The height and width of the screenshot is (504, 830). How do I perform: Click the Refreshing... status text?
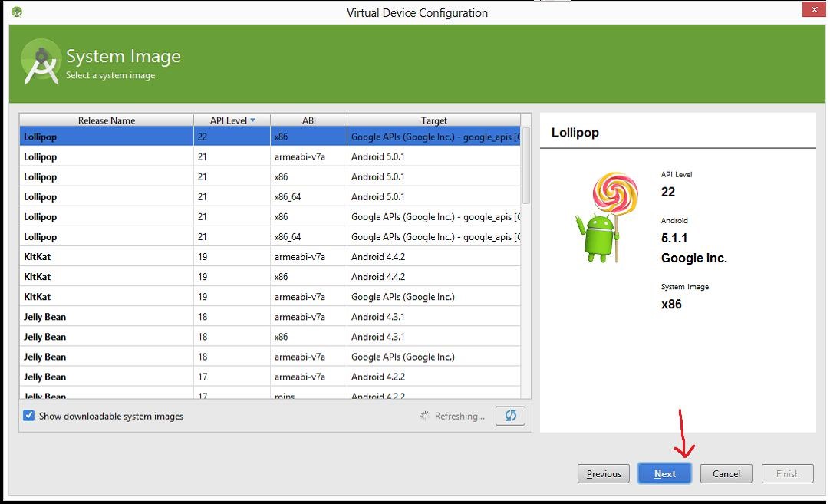459,416
